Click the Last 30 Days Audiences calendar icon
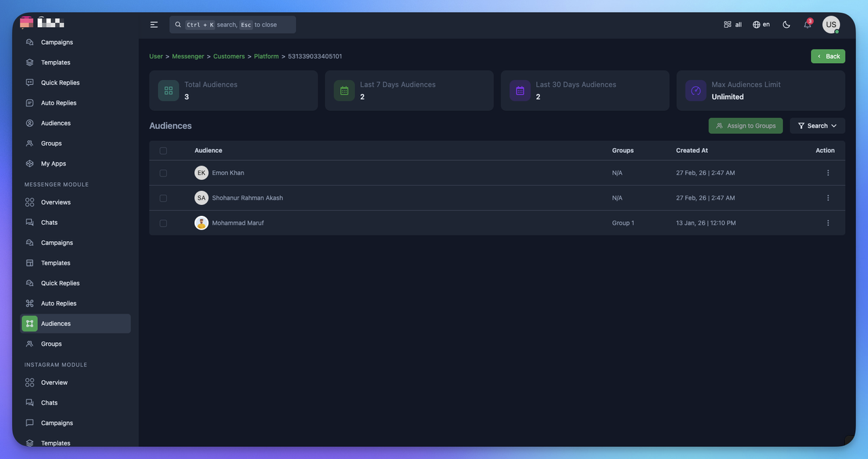The width and height of the screenshot is (868, 459). coord(520,90)
